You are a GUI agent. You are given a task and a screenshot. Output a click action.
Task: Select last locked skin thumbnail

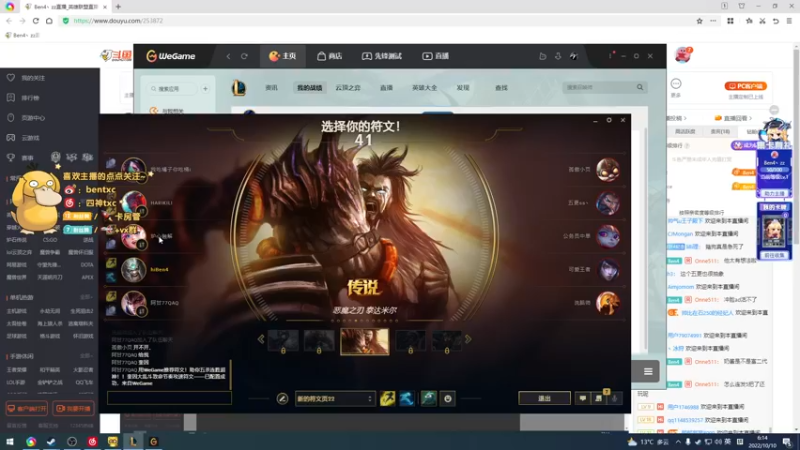446,341
